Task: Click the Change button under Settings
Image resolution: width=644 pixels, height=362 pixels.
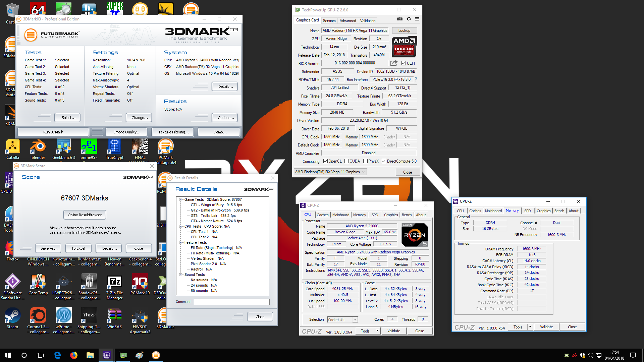Action: point(140,118)
